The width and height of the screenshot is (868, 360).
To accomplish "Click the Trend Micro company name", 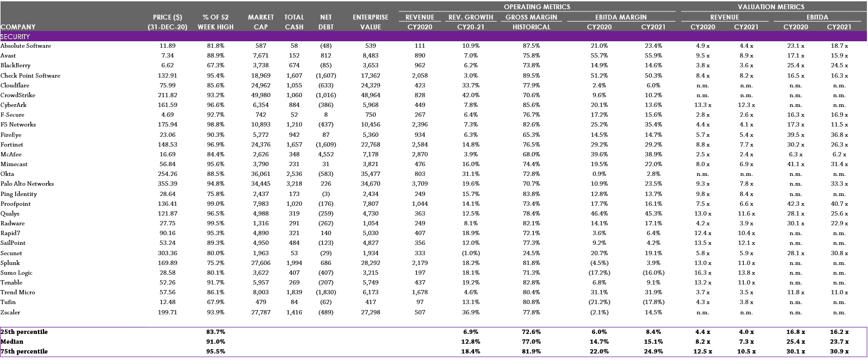I will (18, 292).
